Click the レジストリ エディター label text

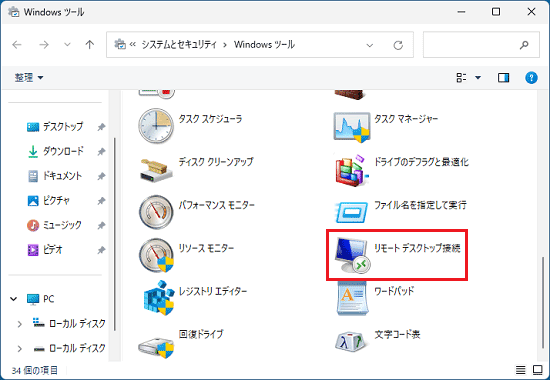(x=213, y=291)
